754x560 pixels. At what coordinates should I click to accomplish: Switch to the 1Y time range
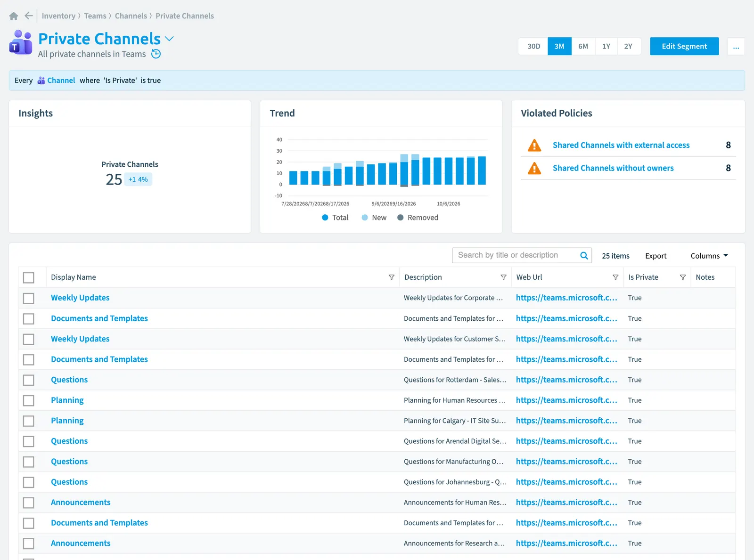click(606, 46)
